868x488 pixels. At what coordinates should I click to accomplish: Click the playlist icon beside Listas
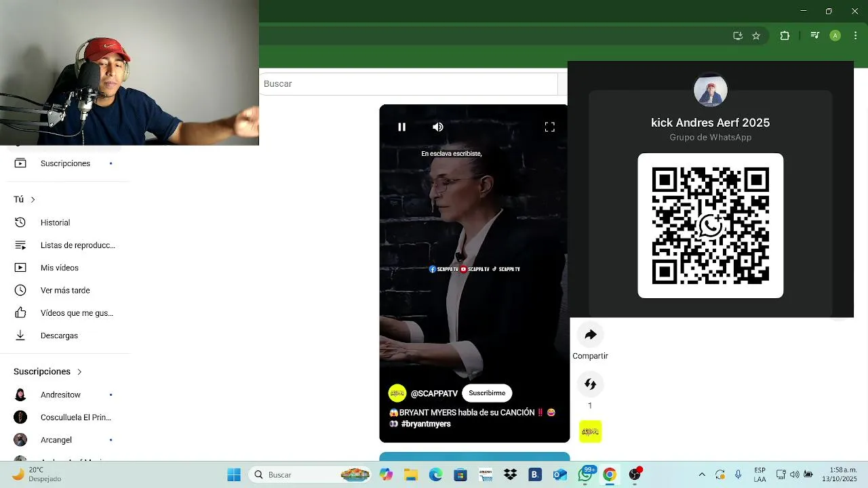20,245
